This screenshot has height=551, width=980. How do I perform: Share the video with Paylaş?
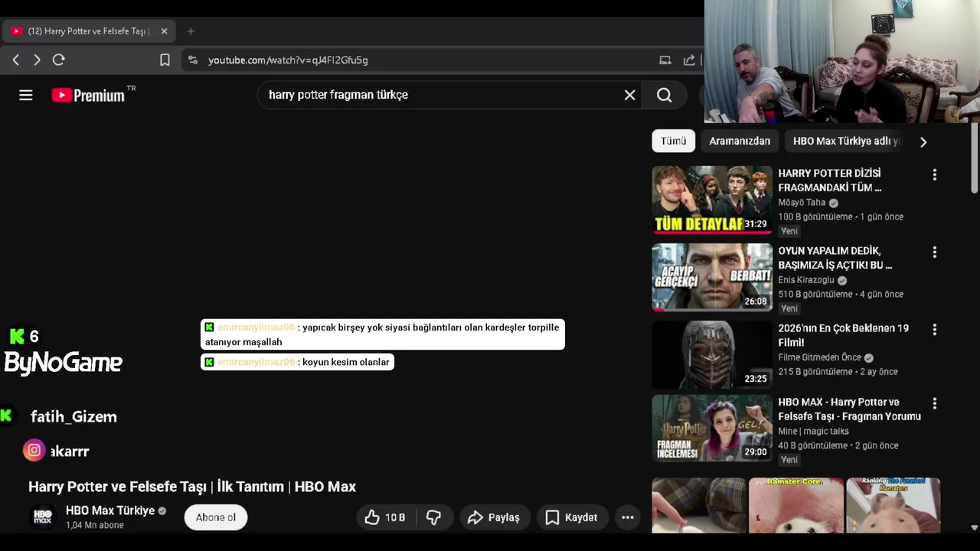pos(494,517)
